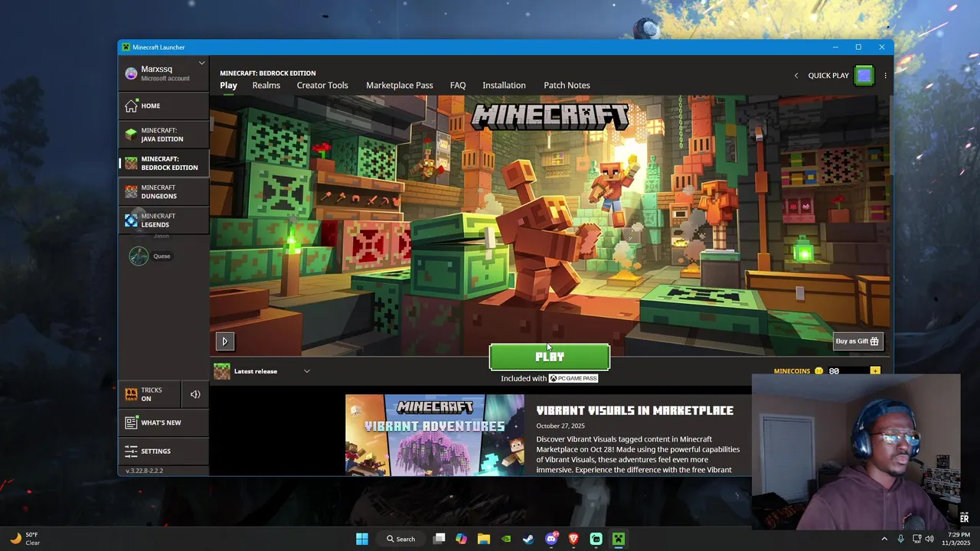Click the Minecraft logo on banner
Image resolution: width=980 pixels, height=551 pixels.
pos(550,116)
